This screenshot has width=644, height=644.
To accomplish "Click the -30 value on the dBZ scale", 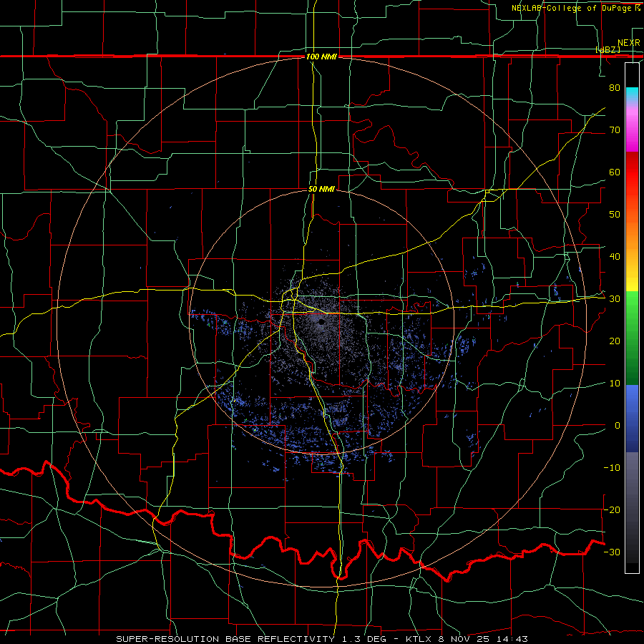I will click(612, 552).
